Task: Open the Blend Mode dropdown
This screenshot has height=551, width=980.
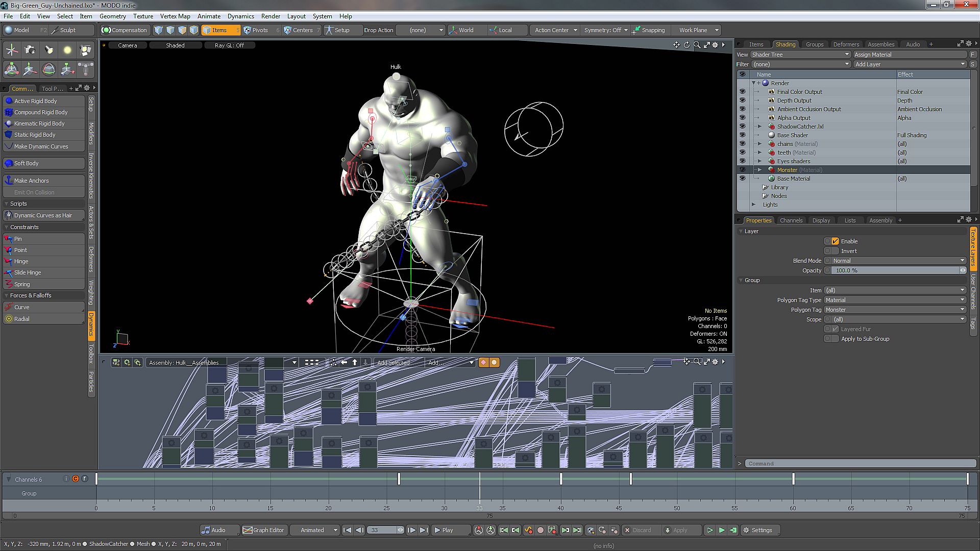Action: [898, 261]
